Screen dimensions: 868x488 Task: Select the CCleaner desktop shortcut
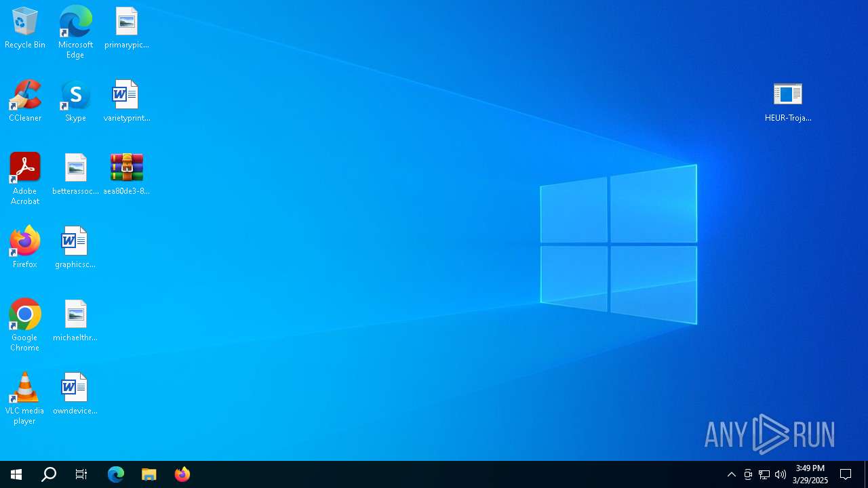pos(25,102)
